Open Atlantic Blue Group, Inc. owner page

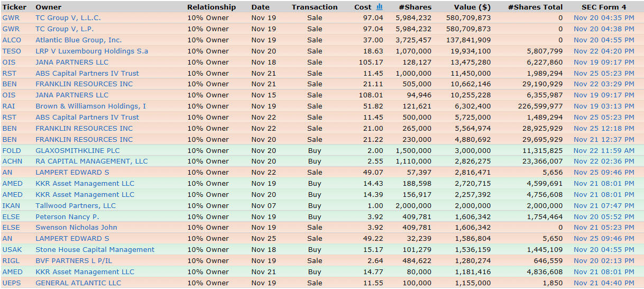[x=78, y=40]
